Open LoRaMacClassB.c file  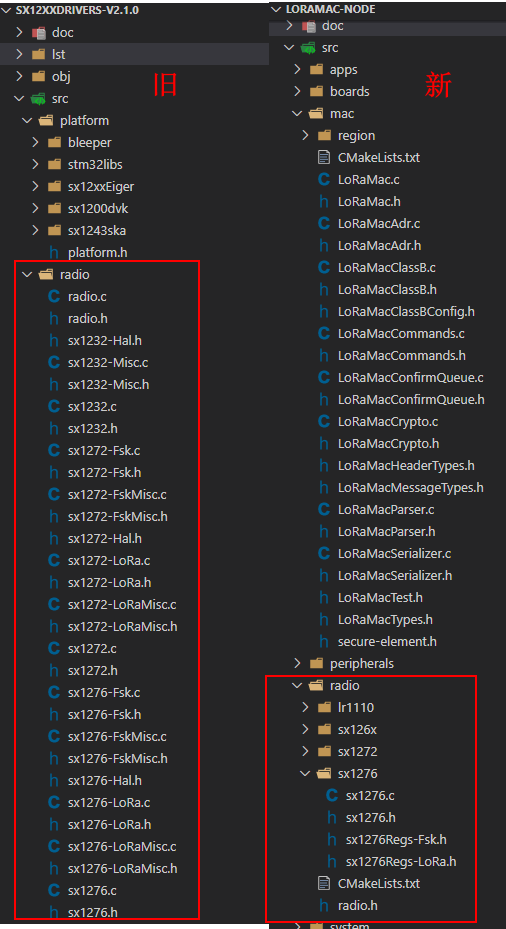click(x=386, y=267)
